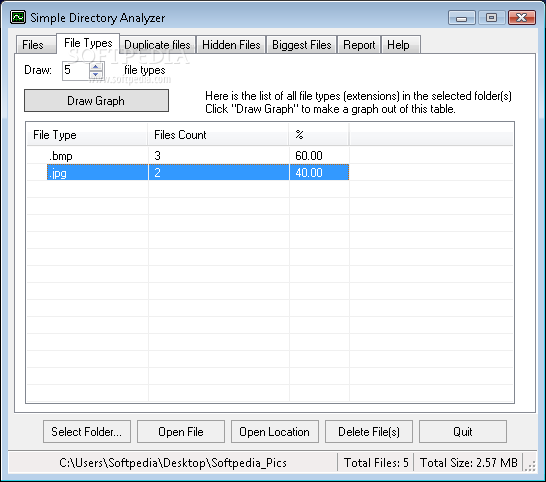546x482 pixels.
Task: Click the Open Location button
Action: (x=275, y=432)
